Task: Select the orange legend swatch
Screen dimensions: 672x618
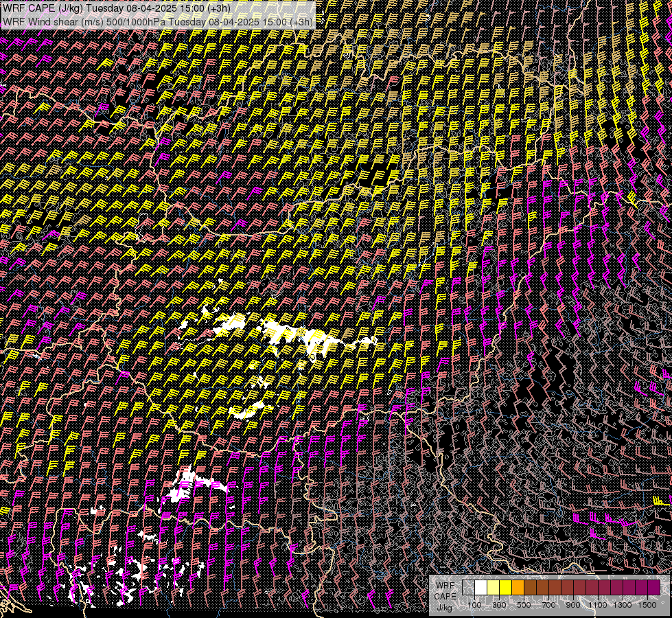Action: point(518,587)
